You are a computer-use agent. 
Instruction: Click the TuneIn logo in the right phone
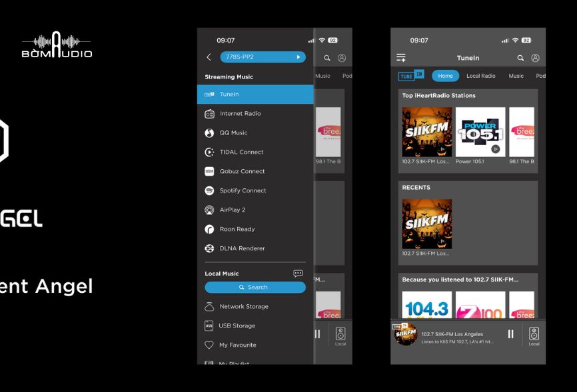tap(411, 75)
